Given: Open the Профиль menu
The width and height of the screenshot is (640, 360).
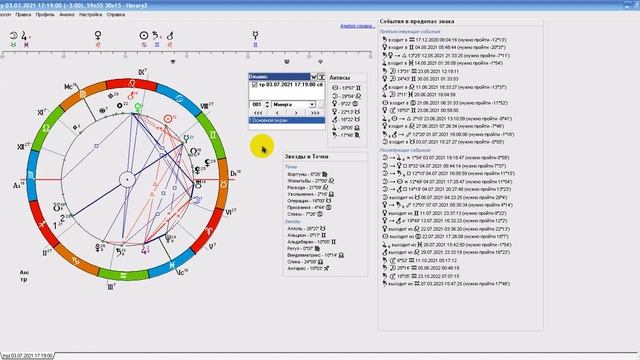Looking at the screenshot, I should [x=45, y=15].
